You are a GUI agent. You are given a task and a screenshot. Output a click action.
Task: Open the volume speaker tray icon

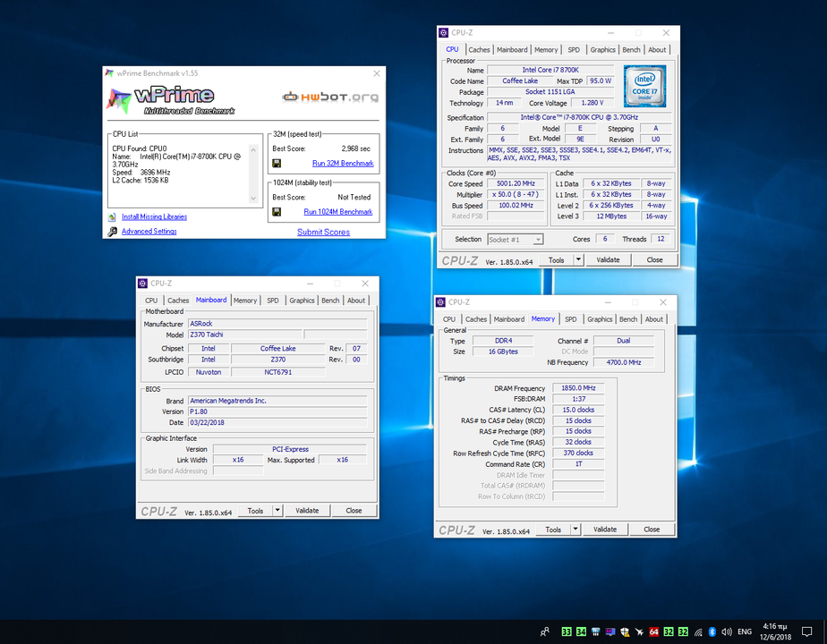click(x=727, y=631)
